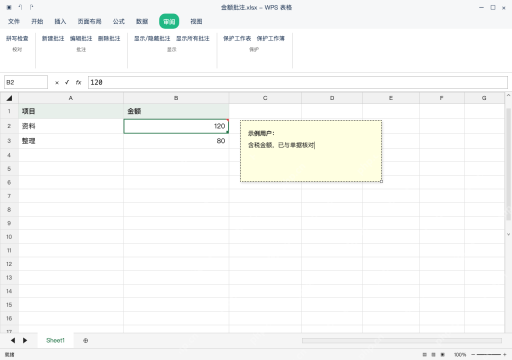The height and width of the screenshot is (360, 512).
Task: Click the comment text 含税金额 in the note box
Action: point(261,145)
